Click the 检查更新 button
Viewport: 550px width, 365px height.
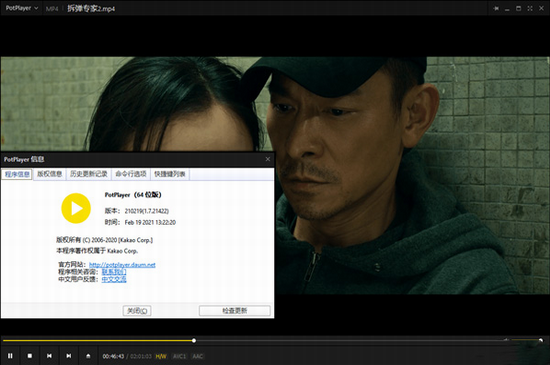(235, 311)
